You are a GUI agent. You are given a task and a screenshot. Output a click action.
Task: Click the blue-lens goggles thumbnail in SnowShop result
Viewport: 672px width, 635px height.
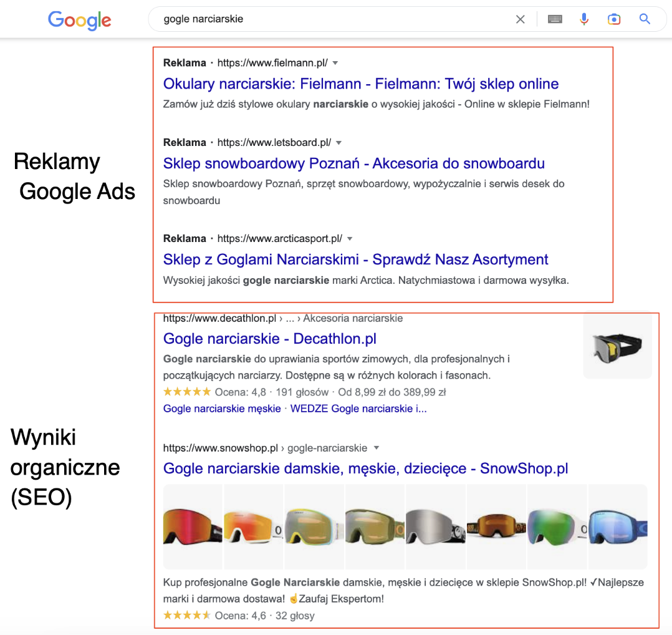coord(618,526)
